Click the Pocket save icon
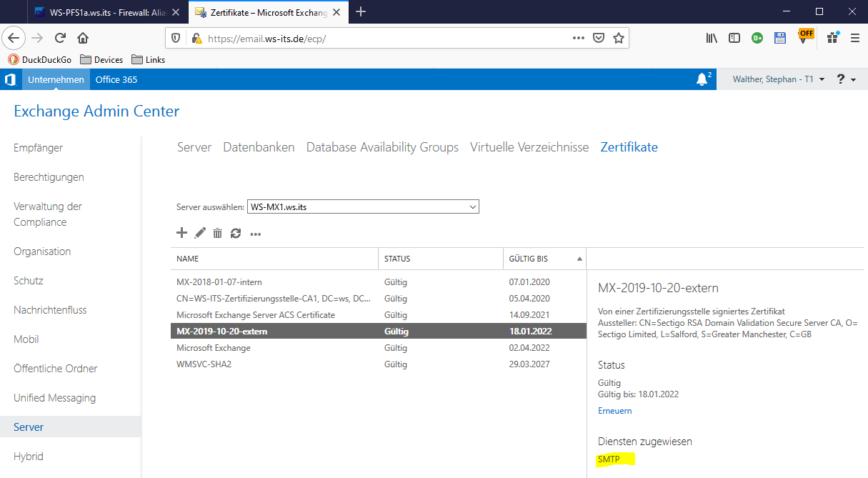 pos(599,38)
